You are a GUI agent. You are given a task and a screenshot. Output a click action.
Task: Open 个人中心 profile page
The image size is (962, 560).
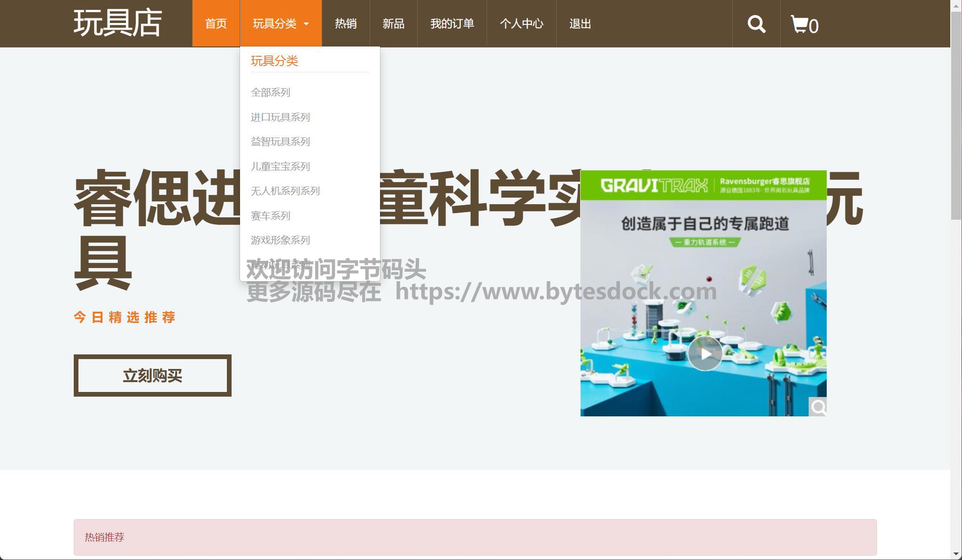click(x=521, y=23)
